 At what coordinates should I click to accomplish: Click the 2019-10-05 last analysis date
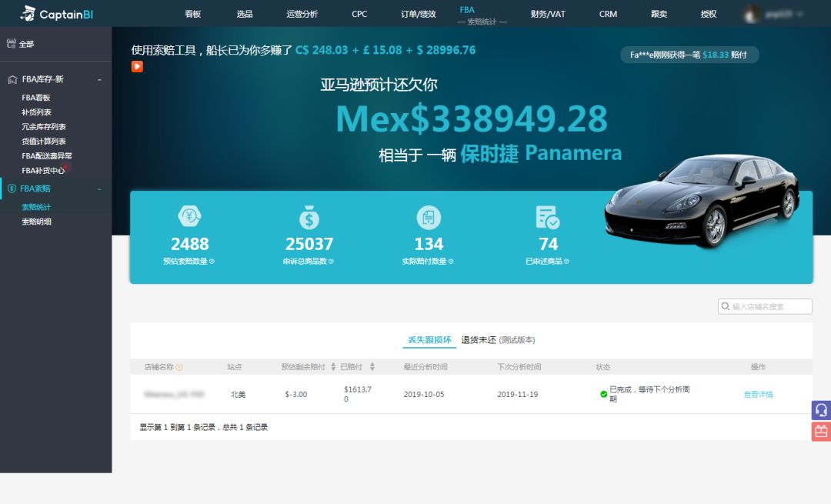(x=424, y=394)
